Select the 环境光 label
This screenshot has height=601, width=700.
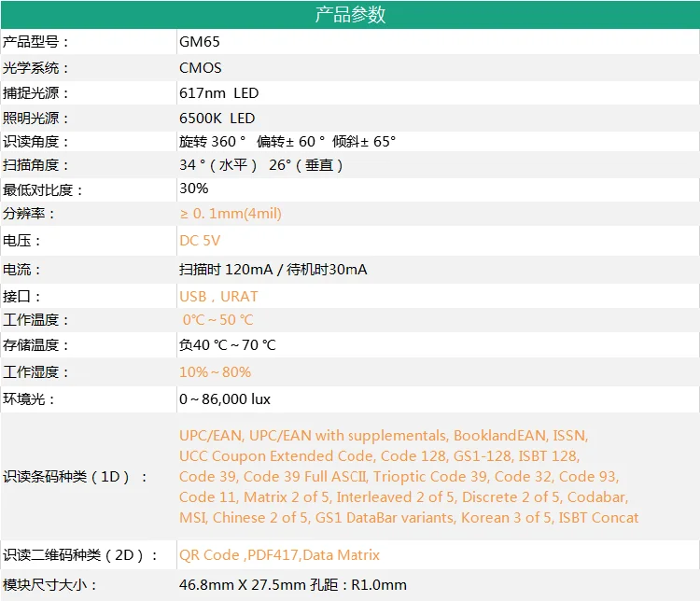(x=29, y=399)
